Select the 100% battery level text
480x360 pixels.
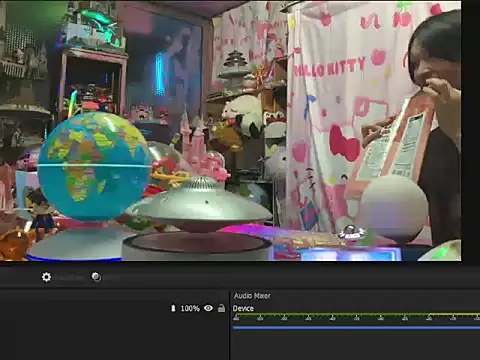click(190, 309)
